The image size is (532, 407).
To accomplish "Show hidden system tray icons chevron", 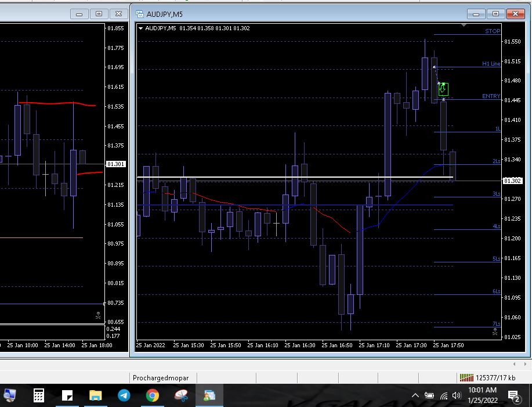I will pyautogui.click(x=415, y=395).
